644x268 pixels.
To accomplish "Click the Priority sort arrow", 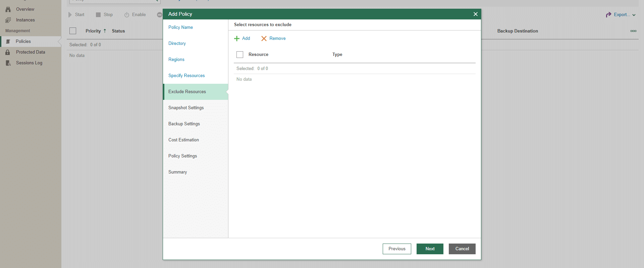I will point(105,31).
